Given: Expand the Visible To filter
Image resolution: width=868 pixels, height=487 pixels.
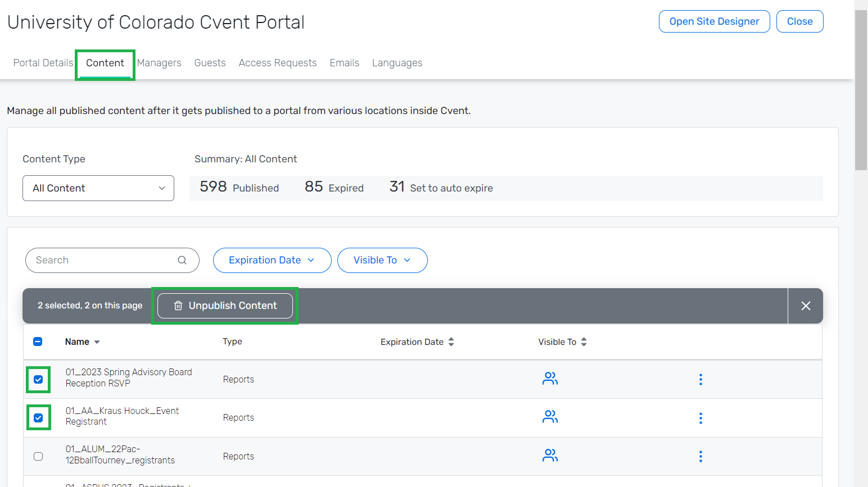Looking at the screenshot, I should pos(382,260).
